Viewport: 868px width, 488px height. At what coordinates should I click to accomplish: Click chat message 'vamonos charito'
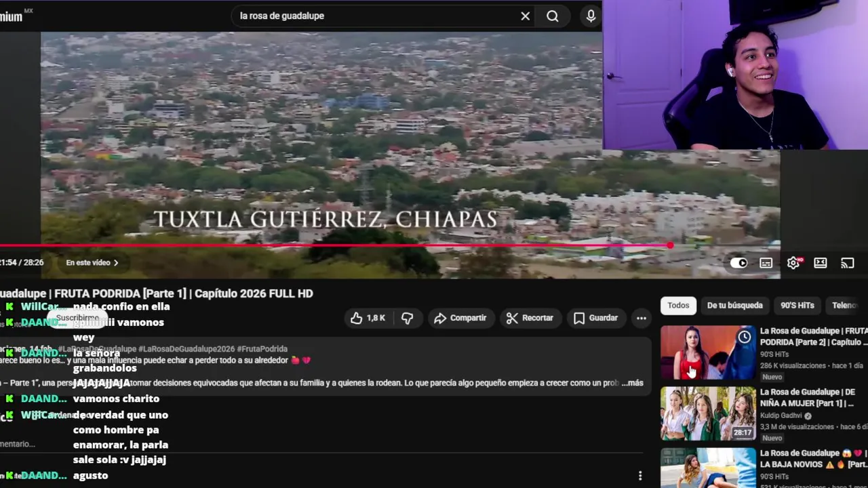point(116,399)
